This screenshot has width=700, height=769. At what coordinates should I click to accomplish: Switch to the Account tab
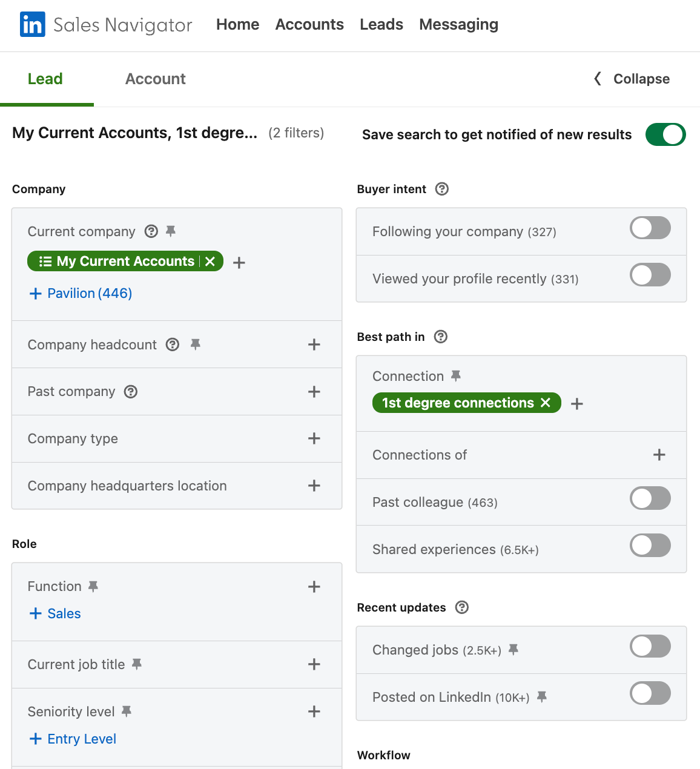(x=156, y=79)
